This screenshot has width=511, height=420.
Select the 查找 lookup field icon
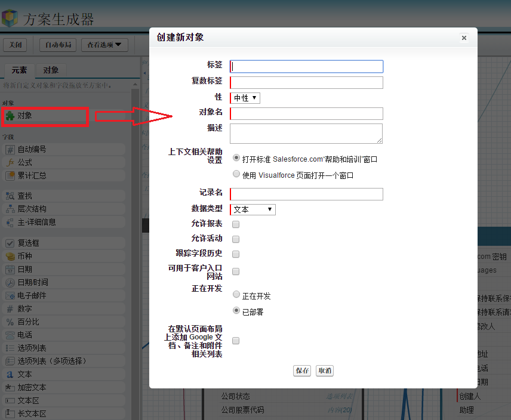pyautogui.click(x=10, y=196)
